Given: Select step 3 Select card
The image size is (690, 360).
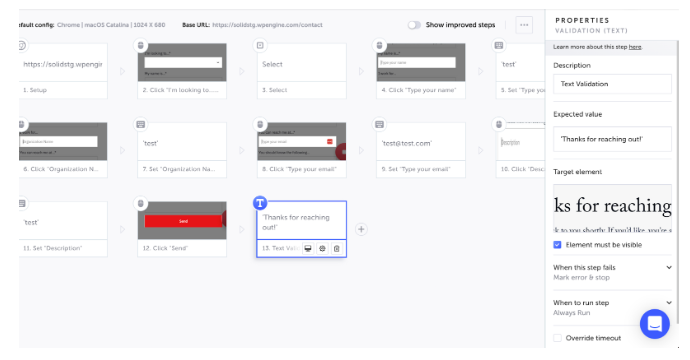Looking at the screenshot, I should pyautogui.click(x=301, y=71).
